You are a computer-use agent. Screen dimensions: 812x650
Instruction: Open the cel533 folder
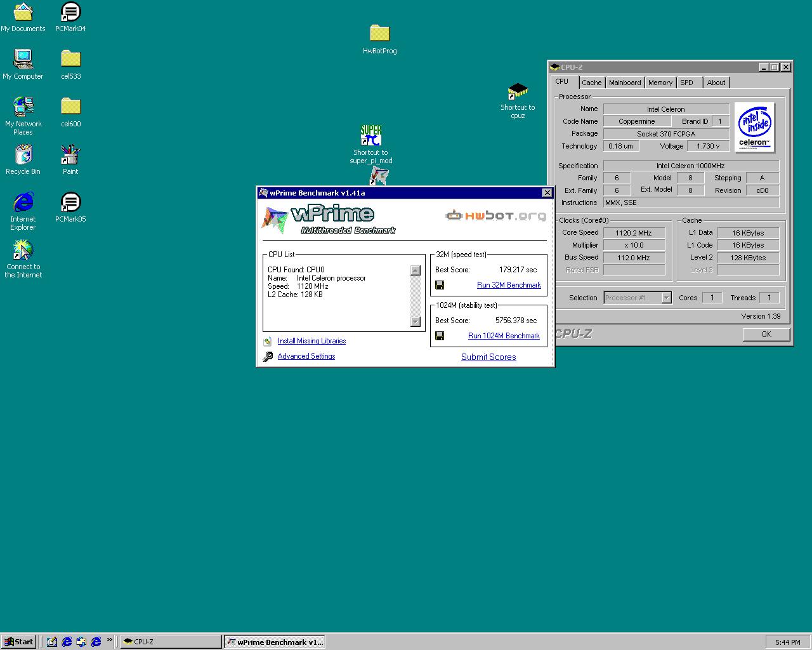tap(70, 65)
